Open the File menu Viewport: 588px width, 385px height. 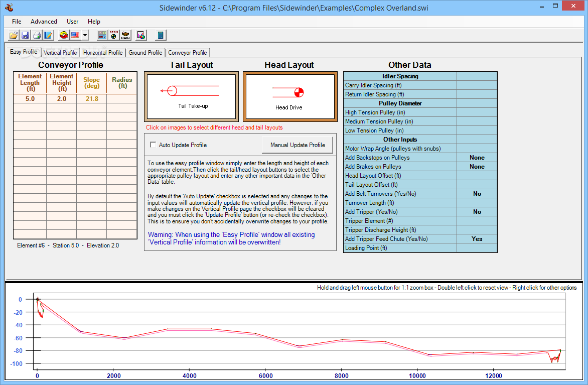[17, 22]
